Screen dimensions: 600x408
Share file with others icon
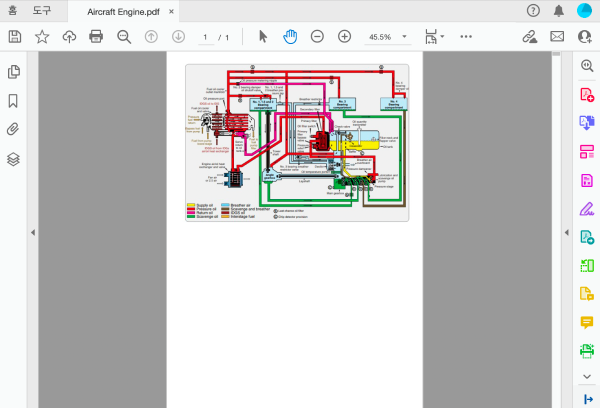[x=585, y=37]
